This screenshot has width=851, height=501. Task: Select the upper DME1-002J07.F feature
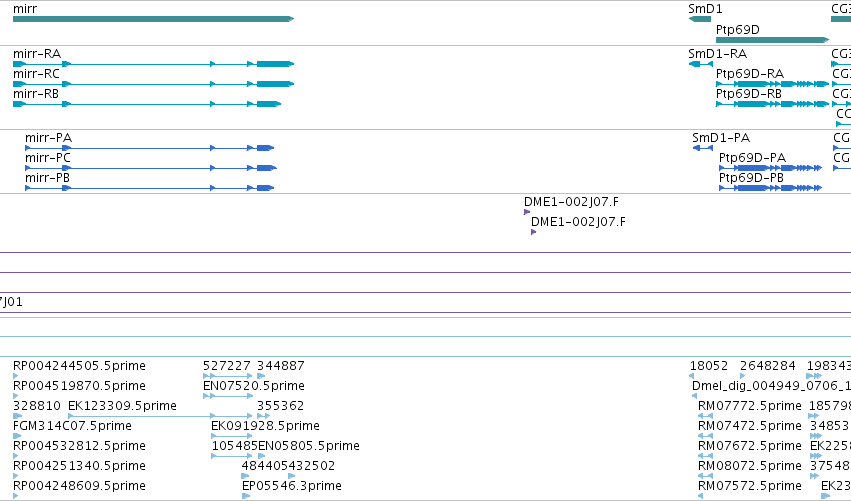[526, 212]
